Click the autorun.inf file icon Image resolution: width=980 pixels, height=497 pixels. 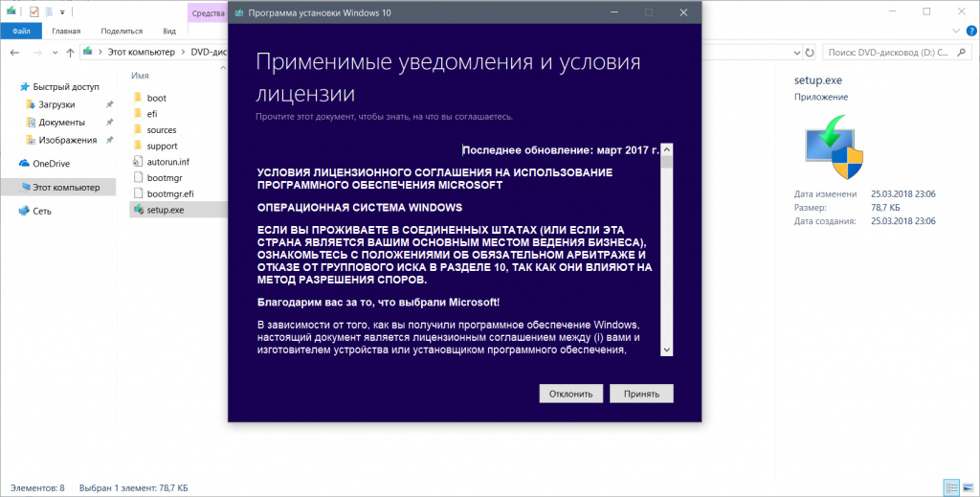138,161
